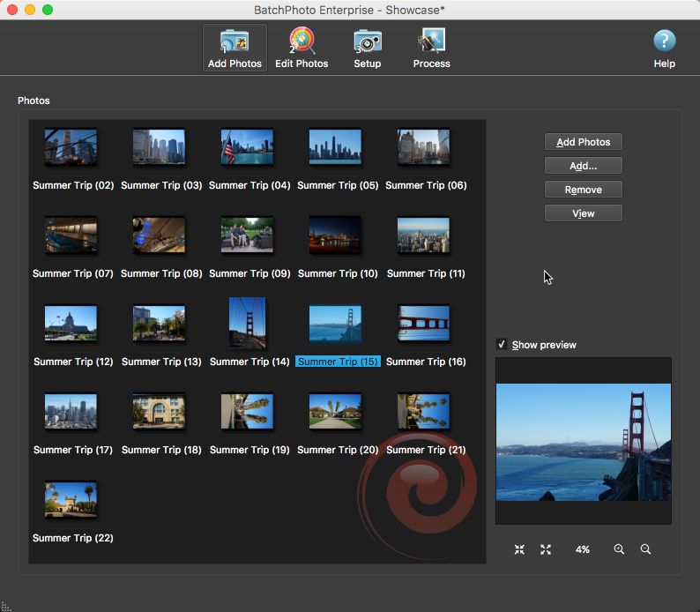Select the Summer Trip (06) thumbnail
Image resolution: width=700 pixels, height=612 pixels.
click(x=424, y=147)
